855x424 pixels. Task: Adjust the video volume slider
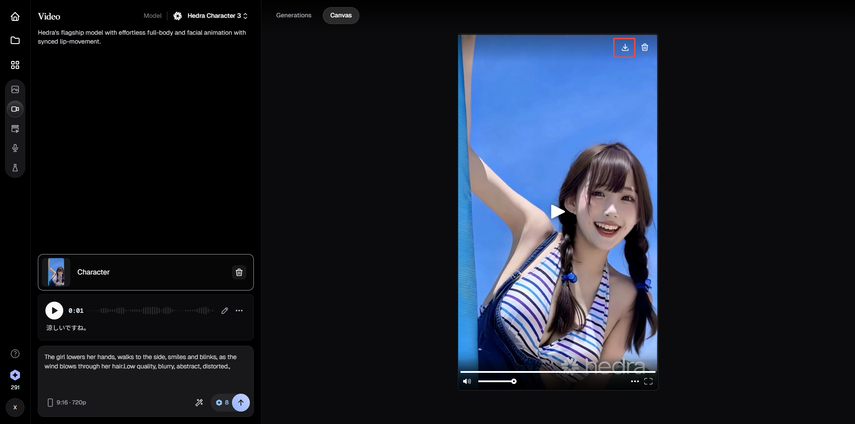pos(496,381)
